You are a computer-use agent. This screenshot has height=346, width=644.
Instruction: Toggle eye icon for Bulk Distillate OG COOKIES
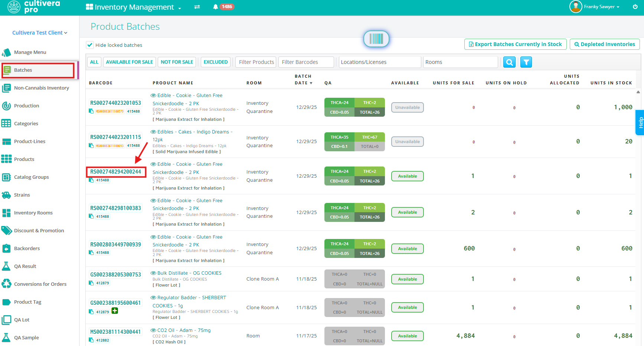153,273
